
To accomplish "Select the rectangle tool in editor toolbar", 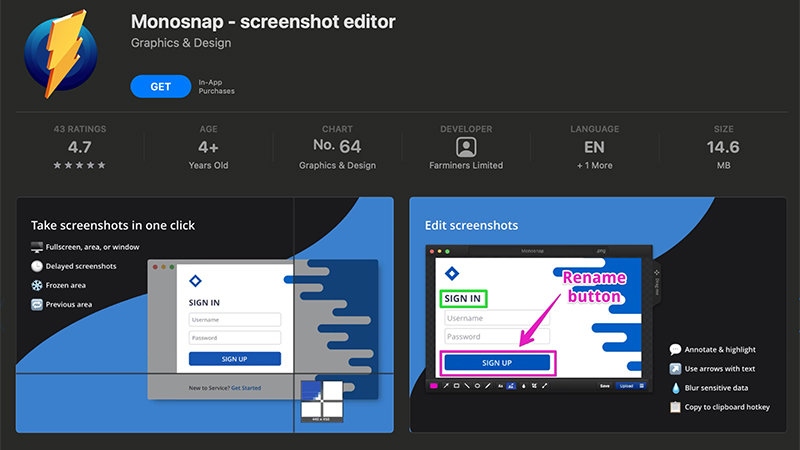I will (x=457, y=386).
